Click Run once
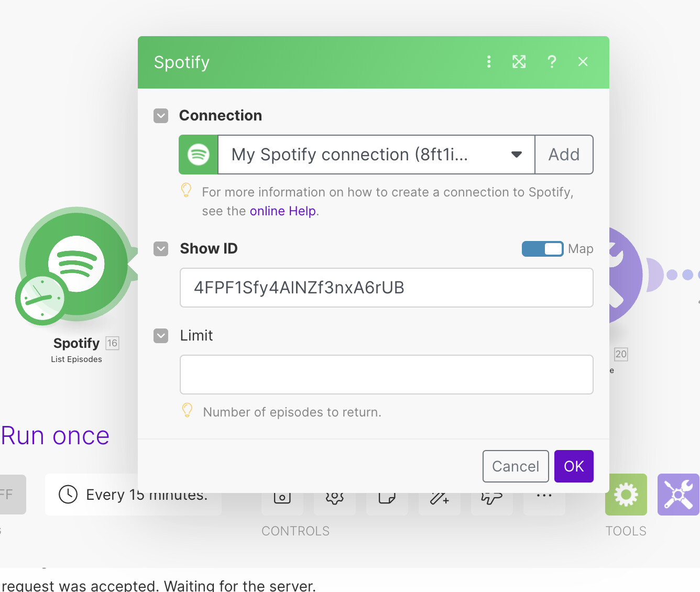Image resolution: width=700 pixels, height=592 pixels. tap(55, 436)
